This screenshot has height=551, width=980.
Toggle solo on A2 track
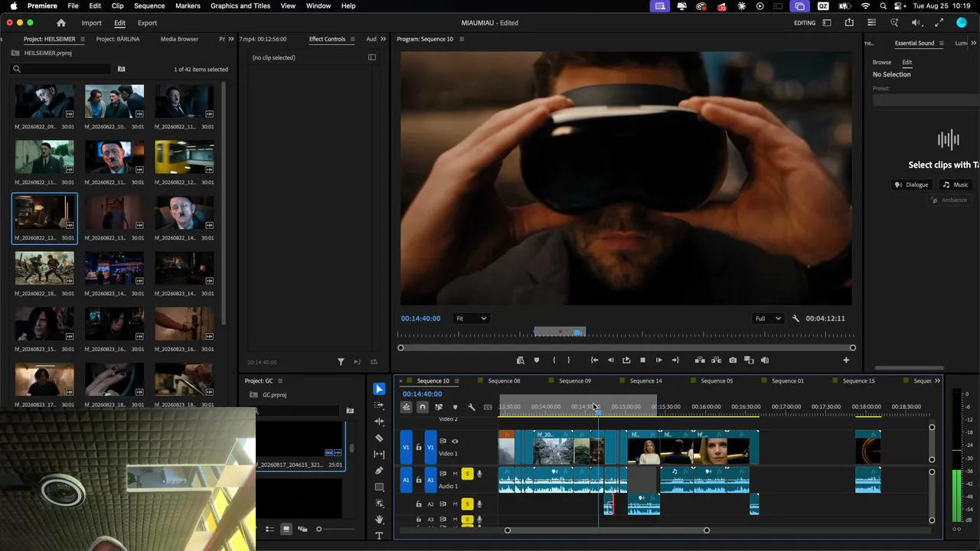(467, 504)
